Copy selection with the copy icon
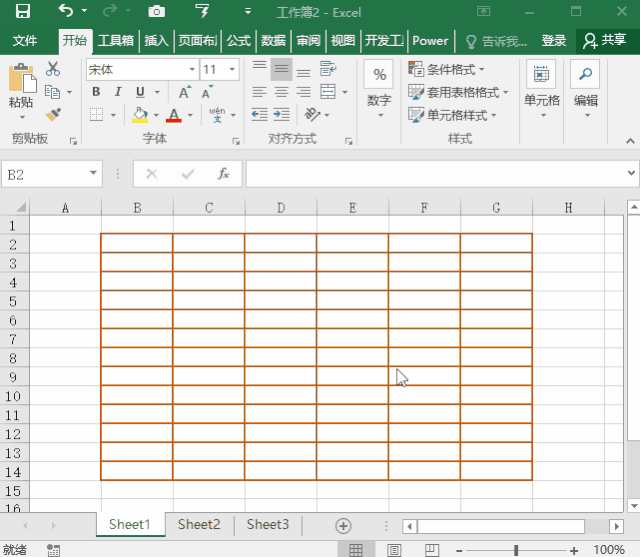Screen dimensions: 640x557 (53, 92)
